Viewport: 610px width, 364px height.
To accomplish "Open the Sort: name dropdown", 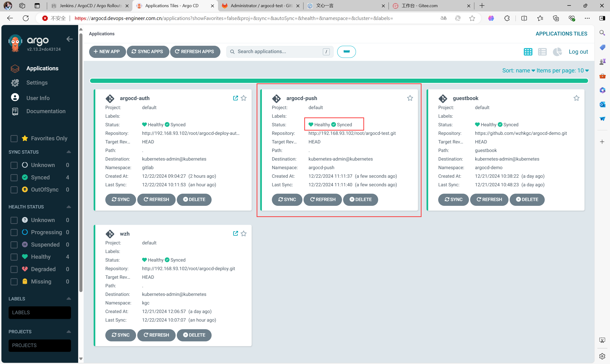I will (518, 71).
